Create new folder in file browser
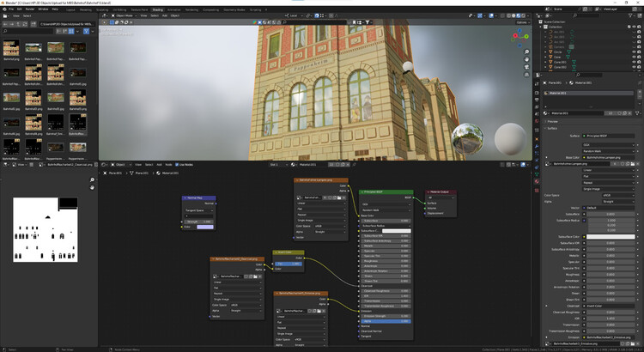The height and width of the screenshot is (352, 644). 33,24
